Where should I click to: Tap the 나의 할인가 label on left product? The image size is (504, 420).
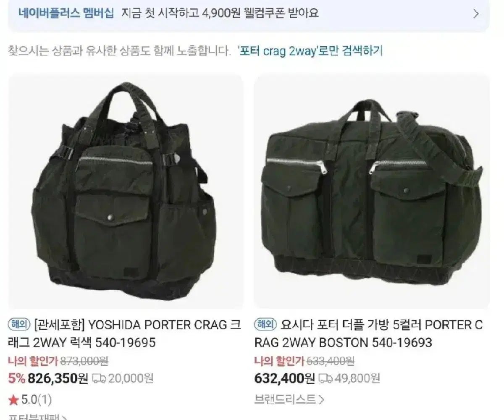(33, 360)
